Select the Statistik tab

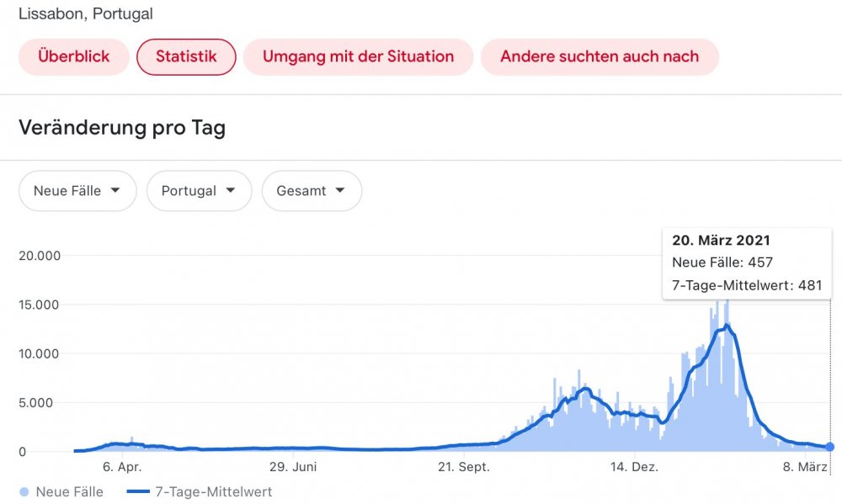(x=186, y=57)
